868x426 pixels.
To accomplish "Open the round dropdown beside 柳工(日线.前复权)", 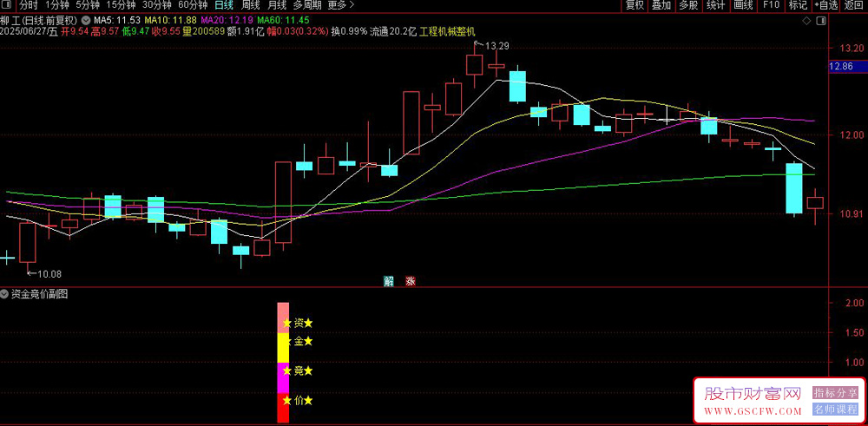I will point(85,21).
